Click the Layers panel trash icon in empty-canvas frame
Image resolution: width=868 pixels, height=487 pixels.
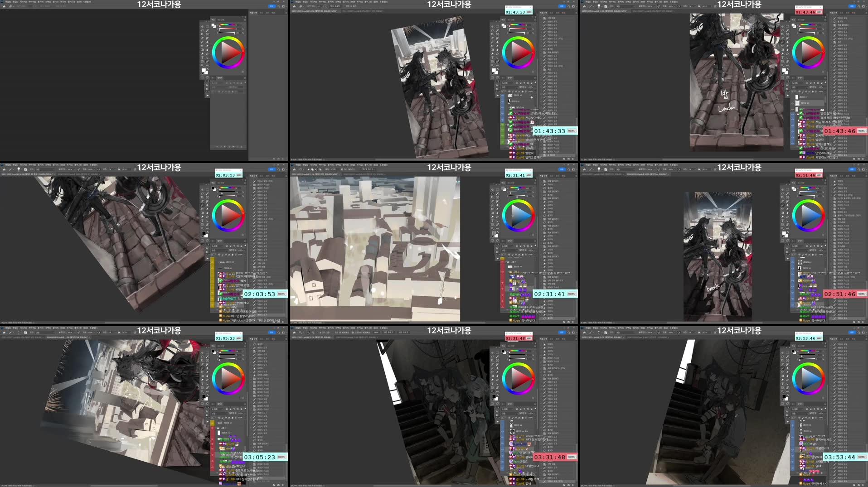pyautogui.click(x=242, y=147)
